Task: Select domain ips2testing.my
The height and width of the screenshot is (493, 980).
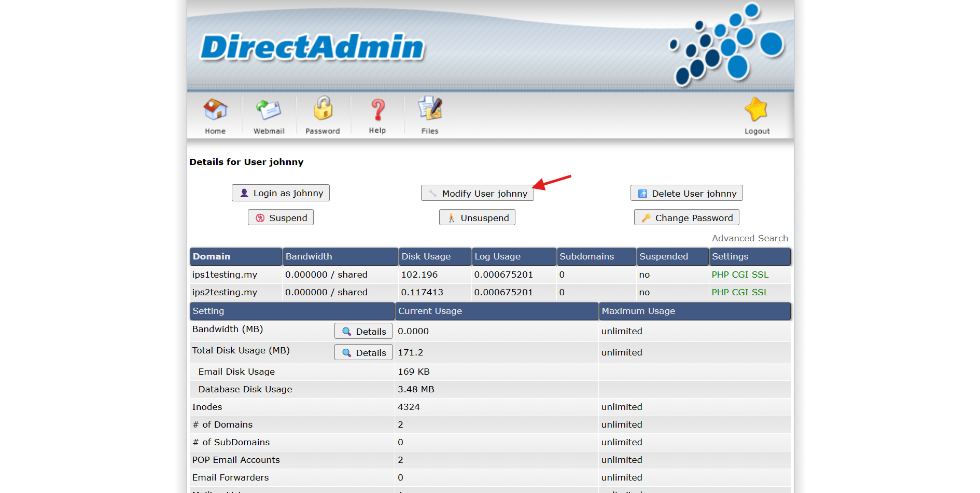Action: pyautogui.click(x=225, y=292)
